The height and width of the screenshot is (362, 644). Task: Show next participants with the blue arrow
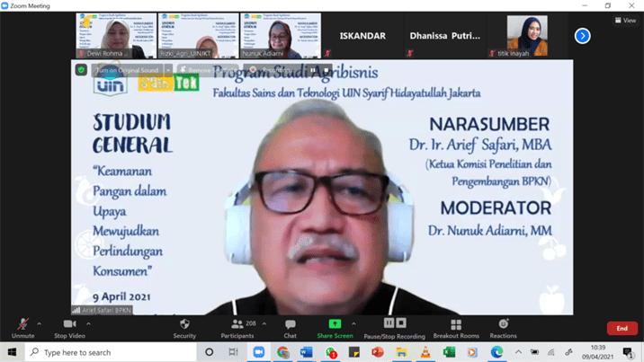(583, 36)
